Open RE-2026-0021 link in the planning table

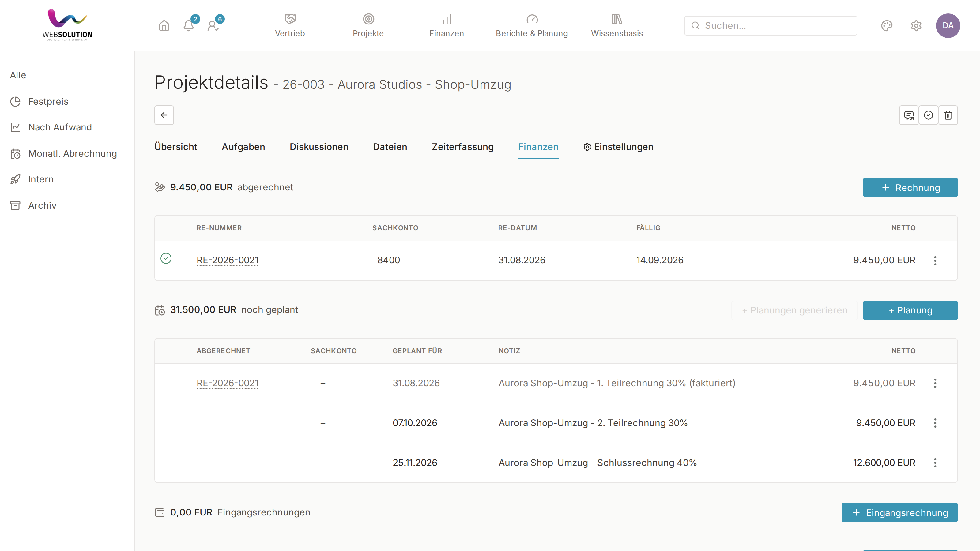point(228,383)
